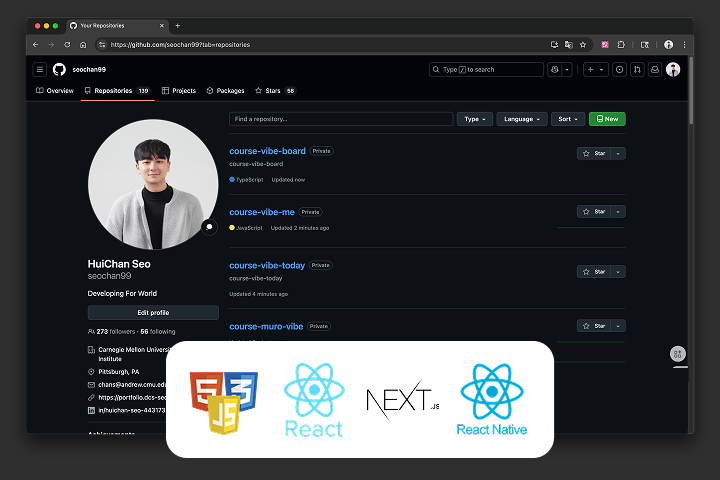Switch to the Projects tab
Image resolution: width=720 pixels, height=480 pixels.
pyautogui.click(x=179, y=90)
